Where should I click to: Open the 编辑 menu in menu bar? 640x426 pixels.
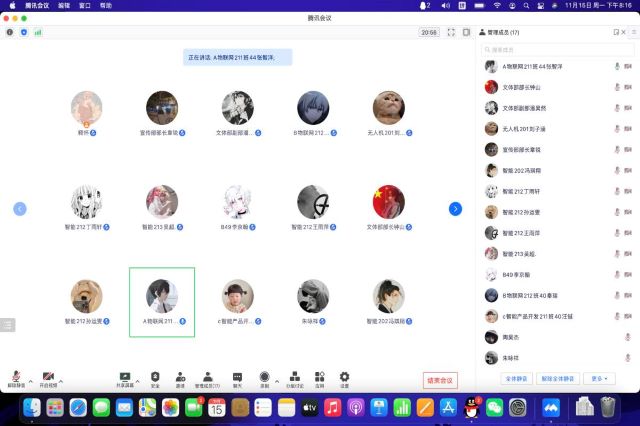tap(63, 5)
